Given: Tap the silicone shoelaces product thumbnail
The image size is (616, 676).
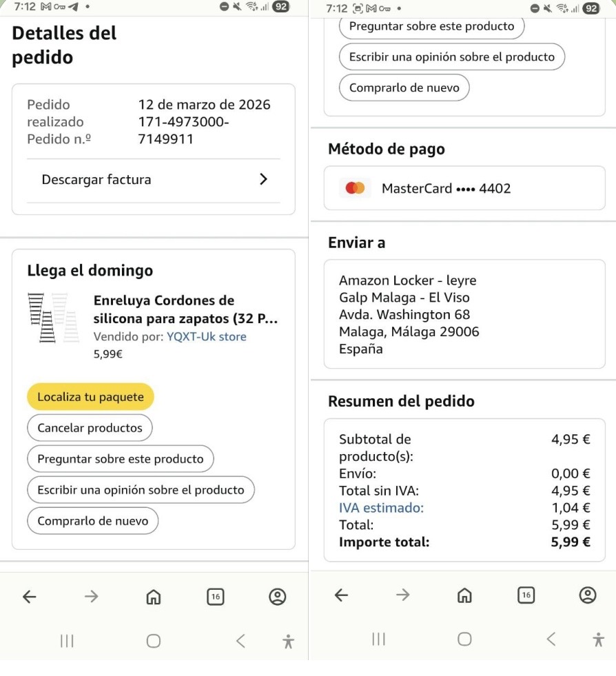Looking at the screenshot, I should point(48,318).
